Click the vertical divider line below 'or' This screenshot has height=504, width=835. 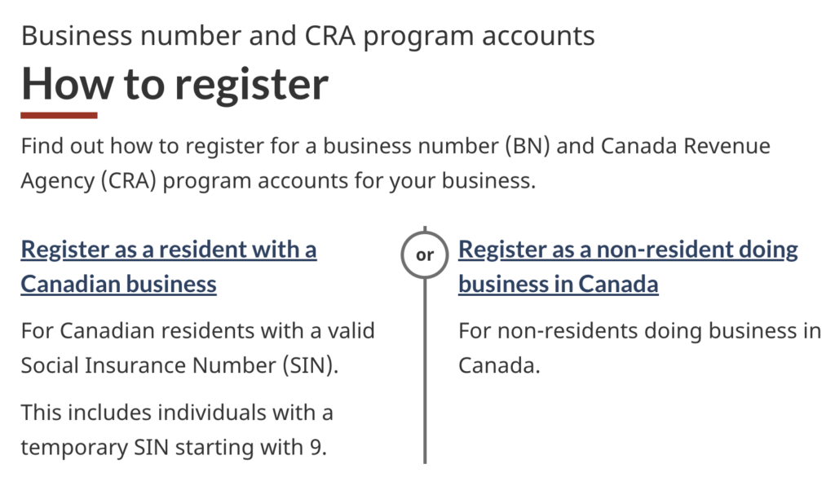[424, 371]
